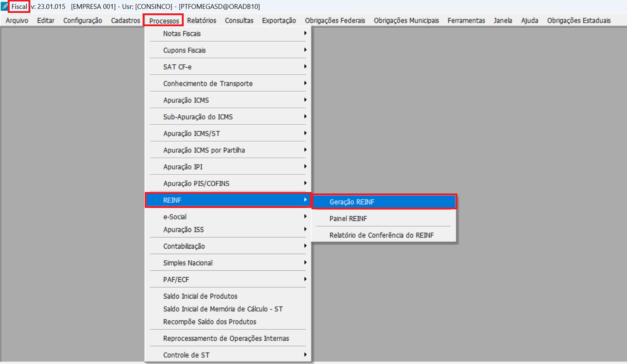Open the Consultas menu
627x364 pixels.
tap(239, 20)
